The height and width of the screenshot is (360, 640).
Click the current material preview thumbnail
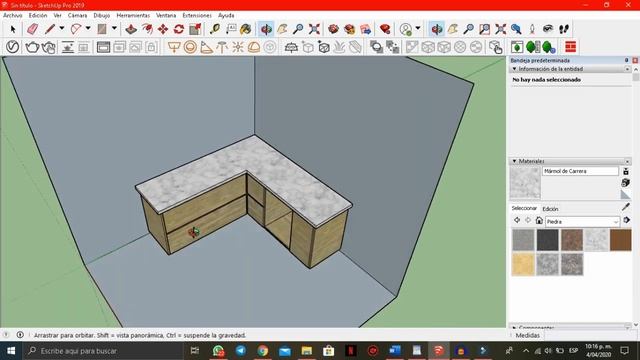coord(525,183)
